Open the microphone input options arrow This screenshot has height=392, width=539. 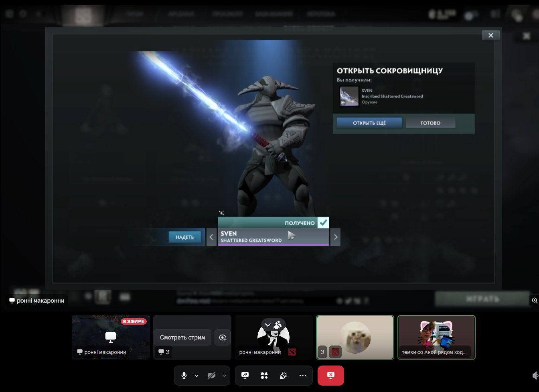click(197, 376)
